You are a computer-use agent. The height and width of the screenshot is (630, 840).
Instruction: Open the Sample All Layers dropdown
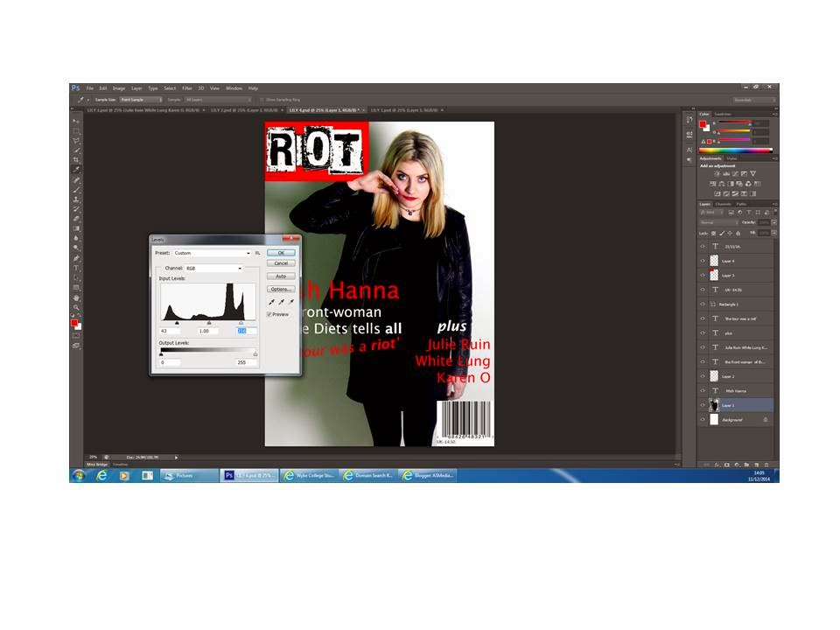pyautogui.click(x=218, y=100)
